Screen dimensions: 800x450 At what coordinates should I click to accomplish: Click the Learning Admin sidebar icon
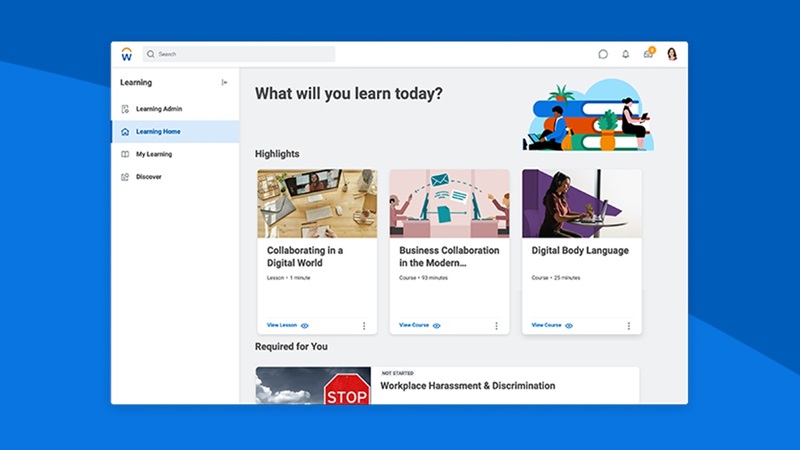[x=125, y=109]
